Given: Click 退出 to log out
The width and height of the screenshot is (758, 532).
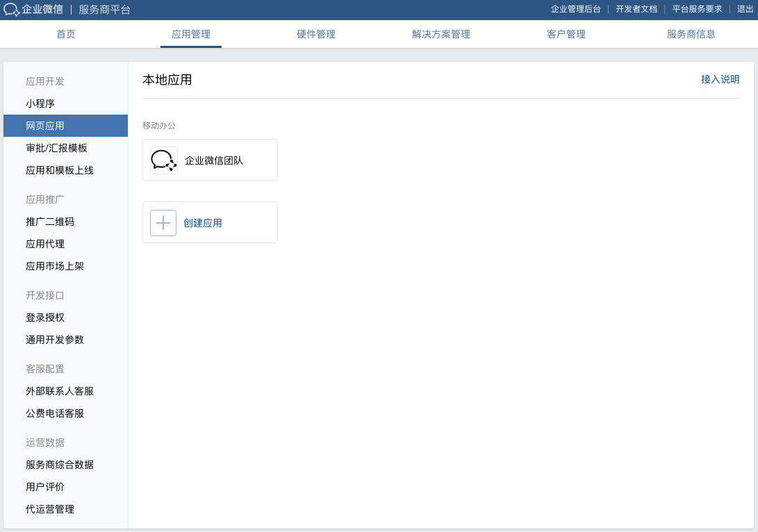Looking at the screenshot, I should point(745,9).
